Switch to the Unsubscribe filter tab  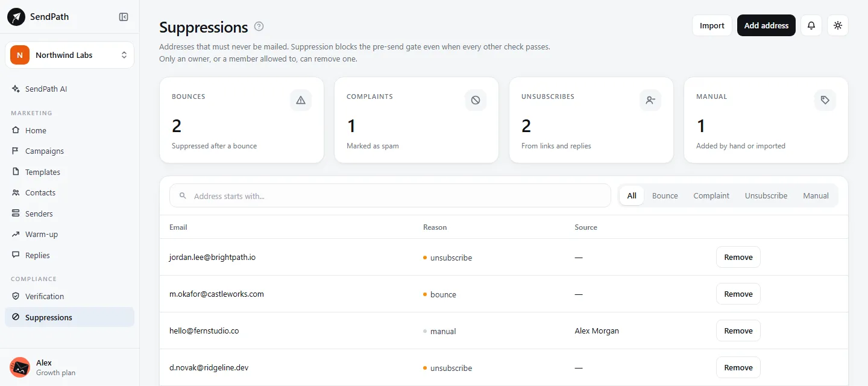[766, 195]
